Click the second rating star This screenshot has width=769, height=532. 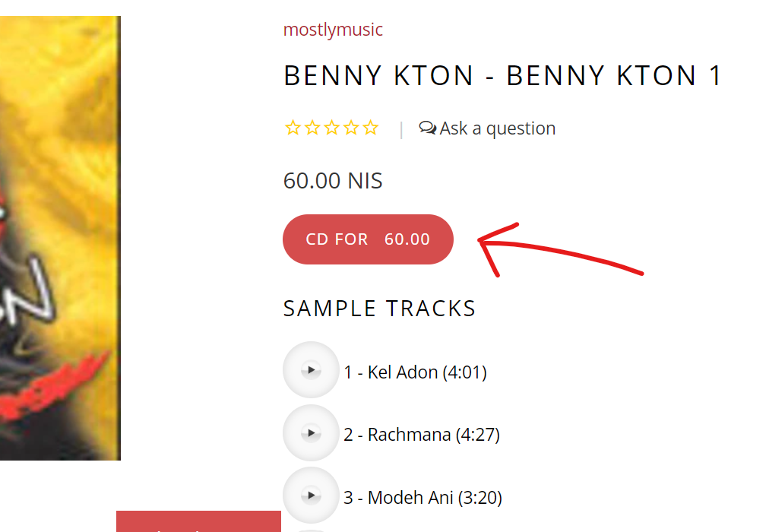coord(312,128)
